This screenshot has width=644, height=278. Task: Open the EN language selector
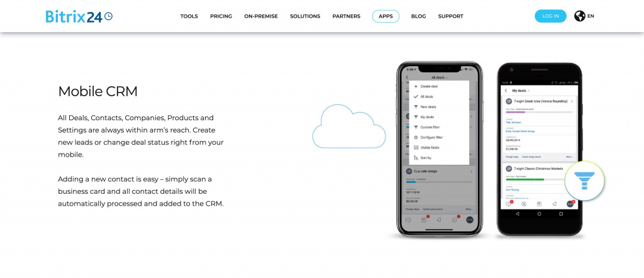click(x=591, y=16)
